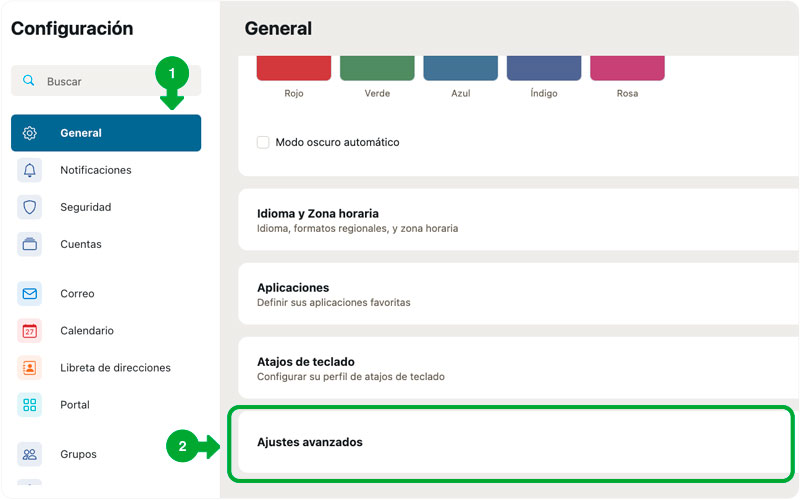Select the Libreta de direcciones contact icon
Screen dimensions: 800x500
[x=30, y=368]
